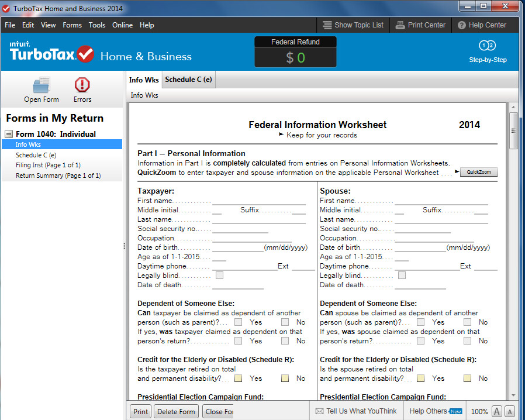Click the 100% zoom level text

(x=479, y=412)
